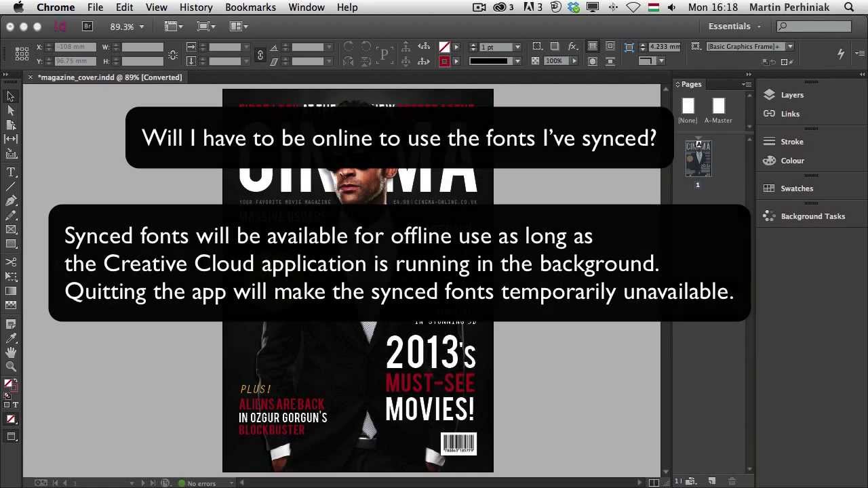Click the Quick Apply lightning icon
The height and width of the screenshot is (488, 868).
(841, 54)
